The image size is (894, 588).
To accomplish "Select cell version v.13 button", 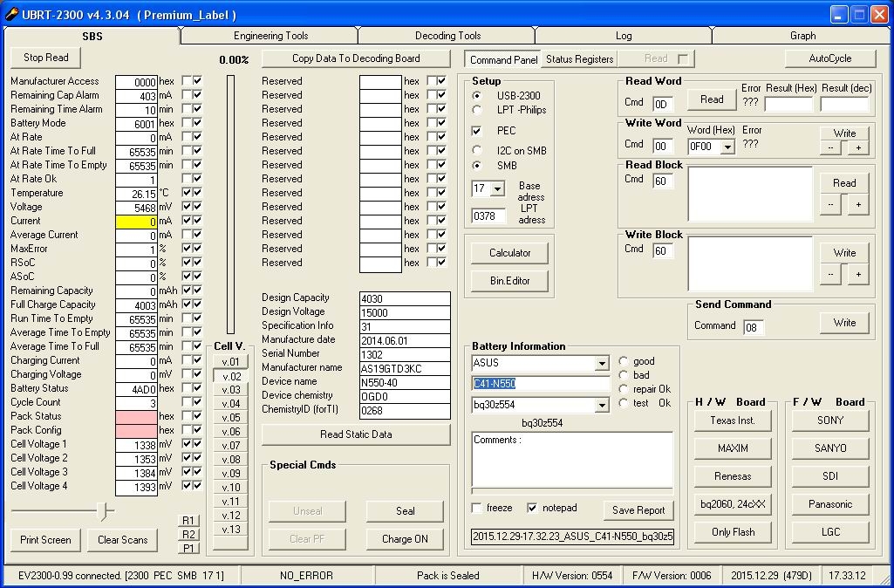I will tap(231, 530).
